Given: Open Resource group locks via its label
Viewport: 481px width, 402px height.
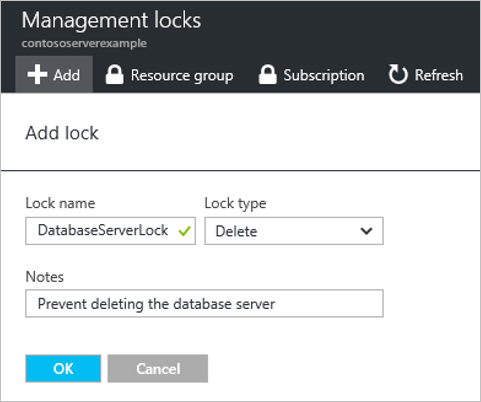Looking at the screenshot, I should [x=182, y=76].
